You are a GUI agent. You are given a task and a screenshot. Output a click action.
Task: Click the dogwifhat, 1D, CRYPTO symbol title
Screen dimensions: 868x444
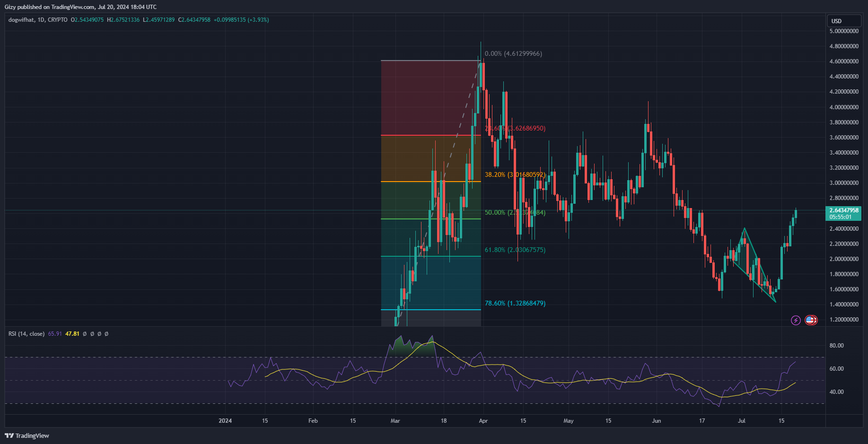(38, 20)
